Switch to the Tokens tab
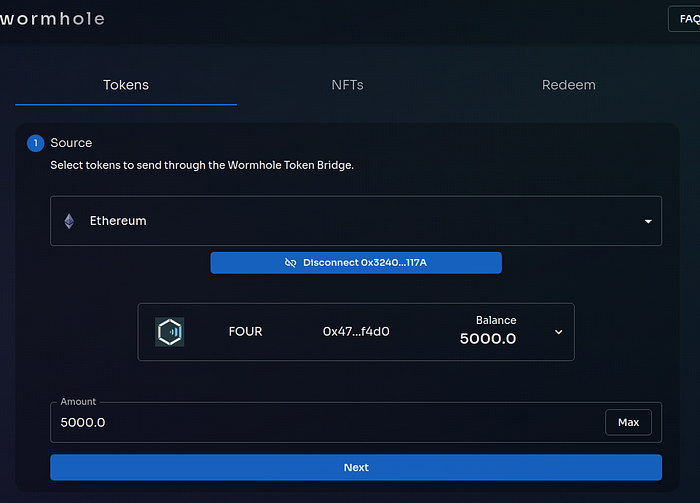 point(126,85)
